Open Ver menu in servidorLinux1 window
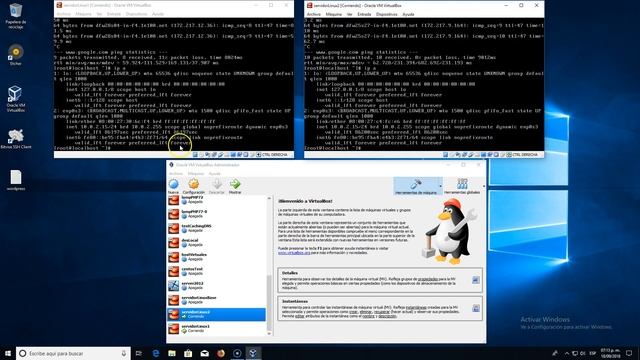This screenshot has width=640, height=360. click(99, 14)
